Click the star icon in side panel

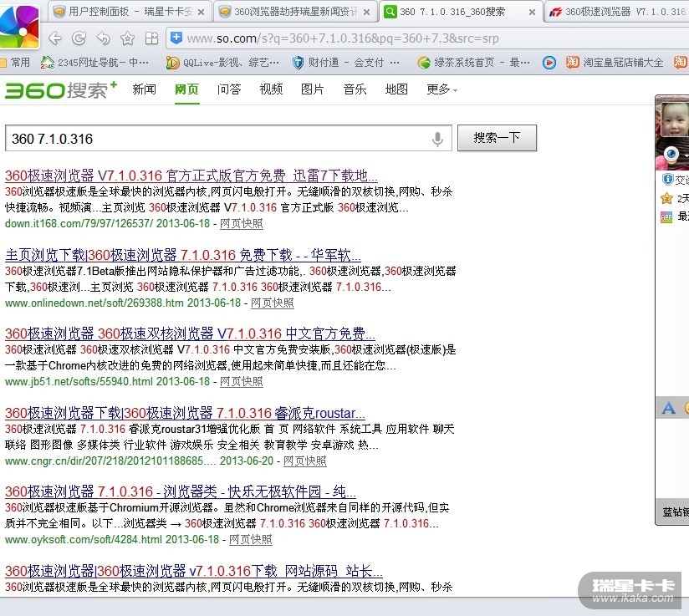click(x=666, y=199)
